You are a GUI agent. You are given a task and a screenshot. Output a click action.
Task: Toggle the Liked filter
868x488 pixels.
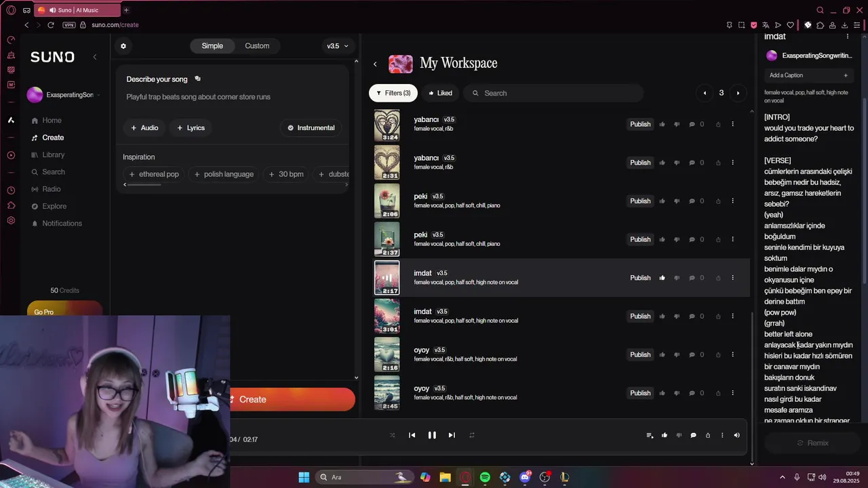click(x=440, y=93)
